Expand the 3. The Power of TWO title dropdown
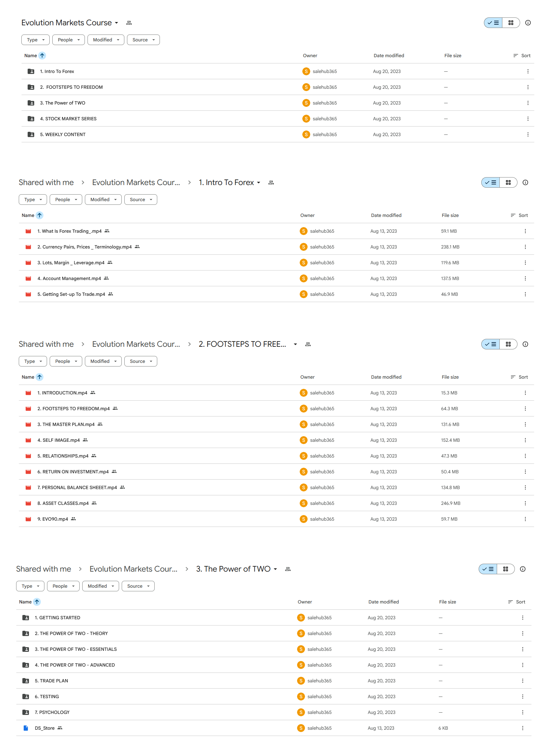The height and width of the screenshot is (756, 554). click(x=275, y=569)
